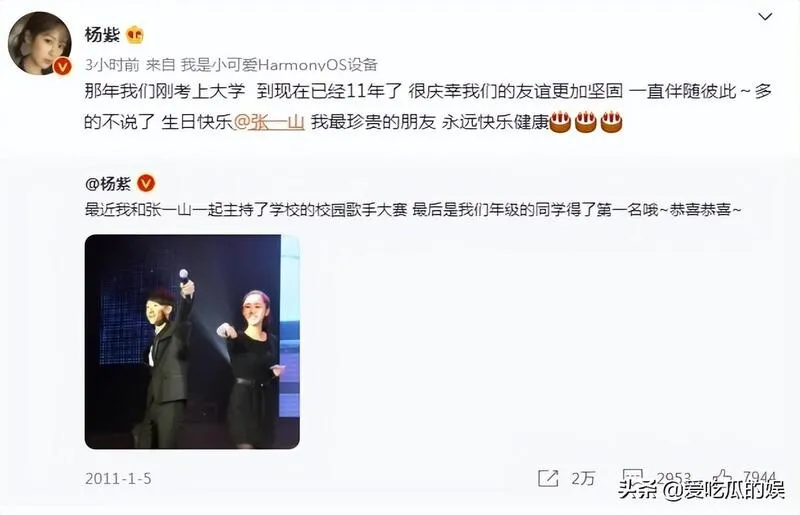Screen dimensions: 800x515
Task: Click the first birthday cake emoji
Action: (x=560, y=122)
